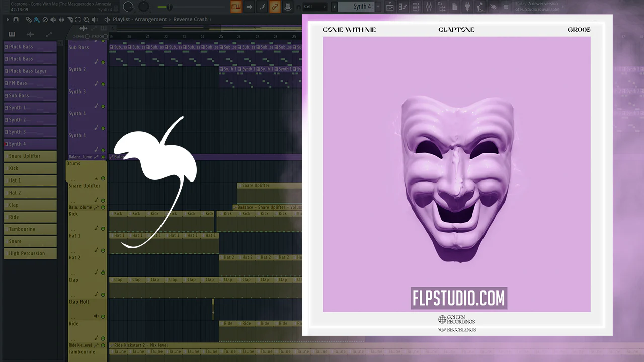The width and height of the screenshot is (644, 362).
Task: Mute the Sub Bass track
Action: coord(103,62)
